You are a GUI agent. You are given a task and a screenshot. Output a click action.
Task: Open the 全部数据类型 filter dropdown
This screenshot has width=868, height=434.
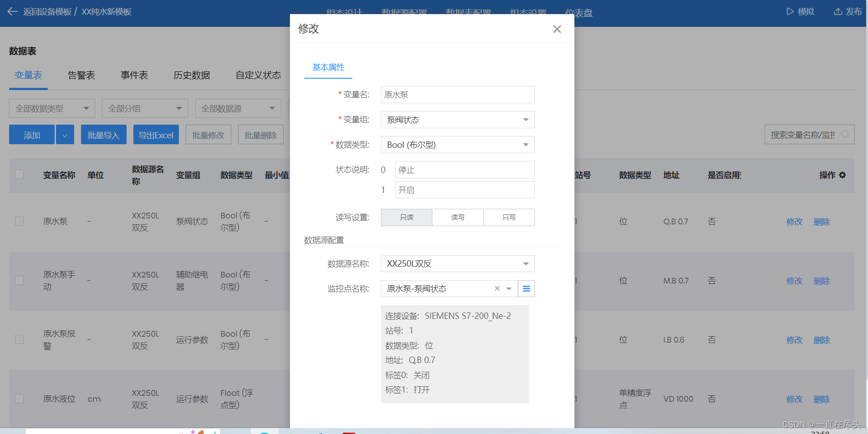pos(52,109)
